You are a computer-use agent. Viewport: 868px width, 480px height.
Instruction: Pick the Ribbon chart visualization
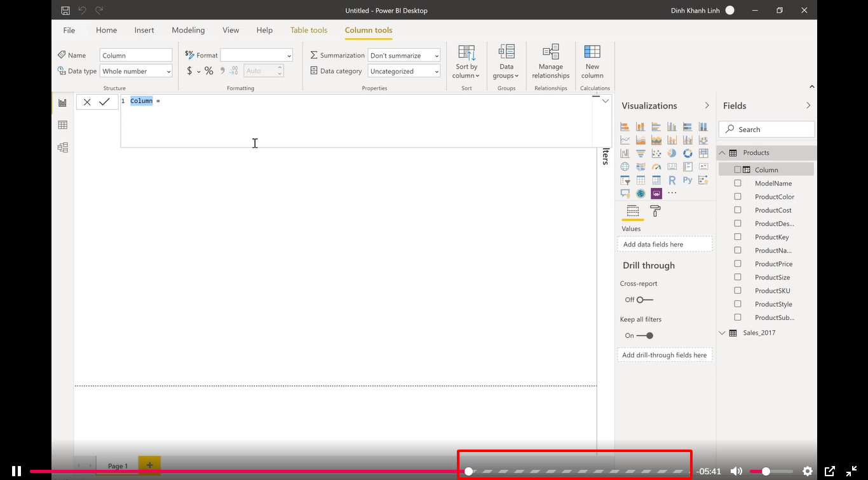(x=703, y=140)
